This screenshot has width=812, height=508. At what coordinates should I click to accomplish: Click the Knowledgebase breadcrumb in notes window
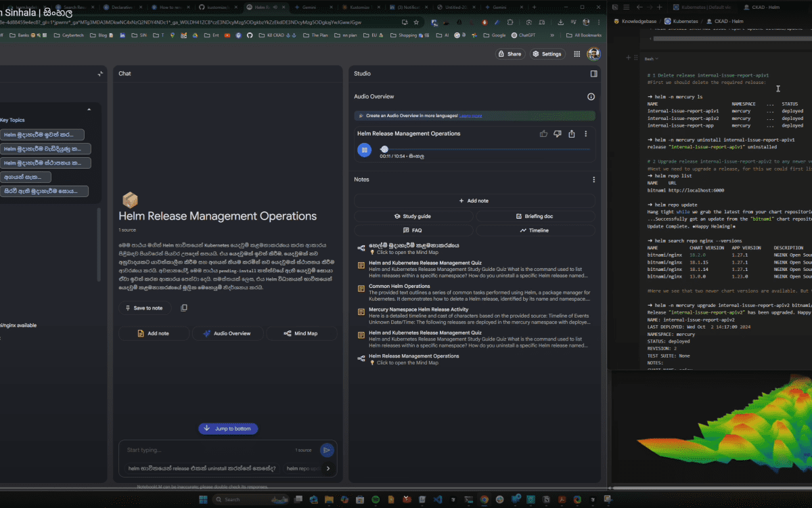(637, 21)
